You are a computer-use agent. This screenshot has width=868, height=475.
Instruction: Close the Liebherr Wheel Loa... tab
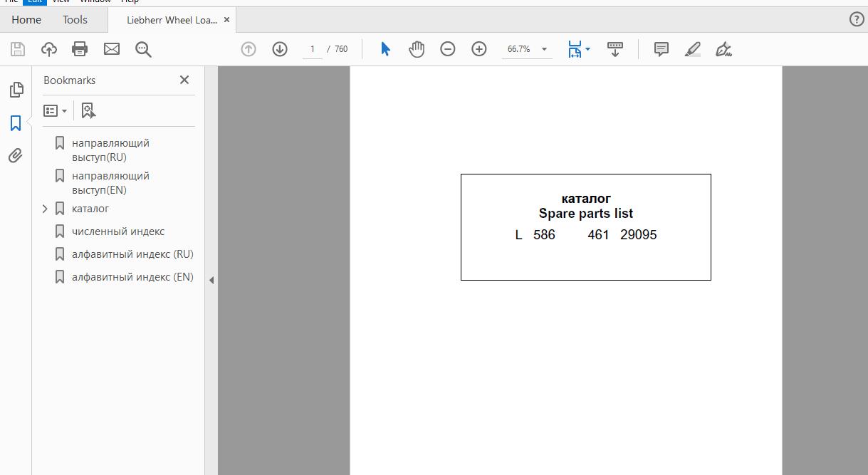point(227,20)
